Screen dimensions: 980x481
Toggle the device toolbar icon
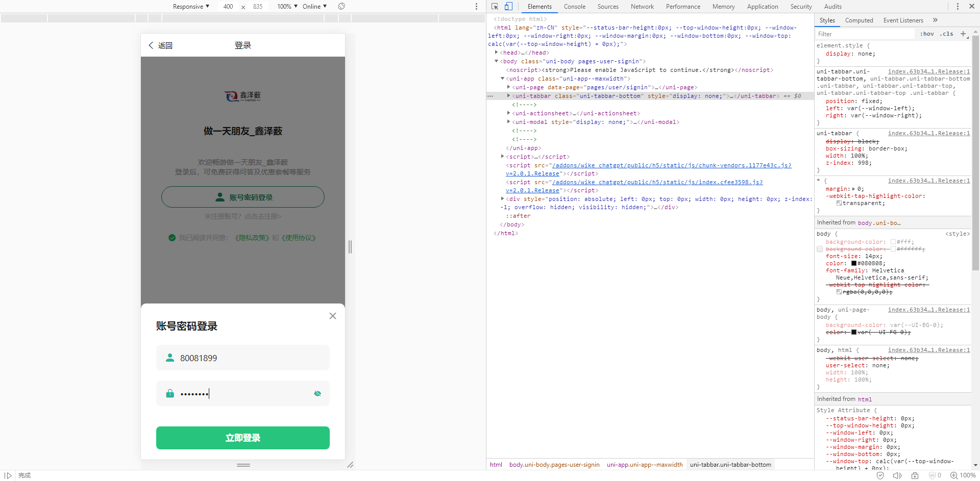pyautogui.click(x=508, y=6)
